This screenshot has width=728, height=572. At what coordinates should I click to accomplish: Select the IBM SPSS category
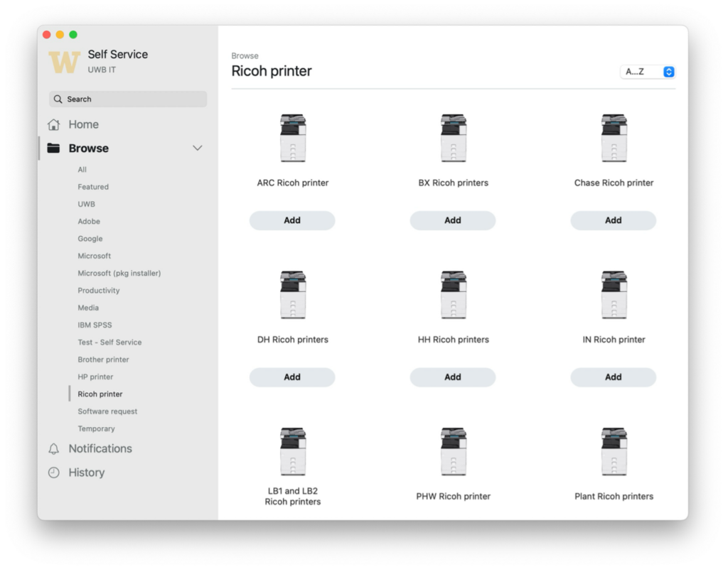click(x=95, y=325)
